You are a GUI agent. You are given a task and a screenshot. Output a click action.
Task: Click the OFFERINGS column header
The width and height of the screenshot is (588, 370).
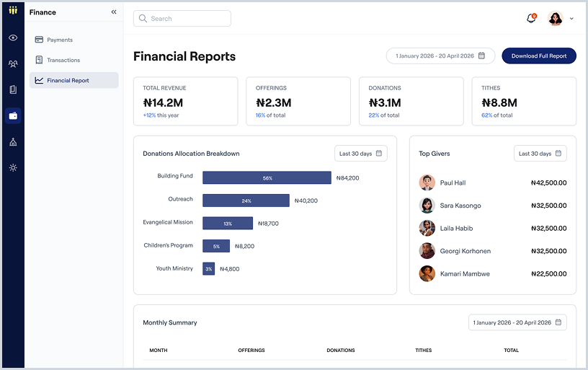click(251, 350)
